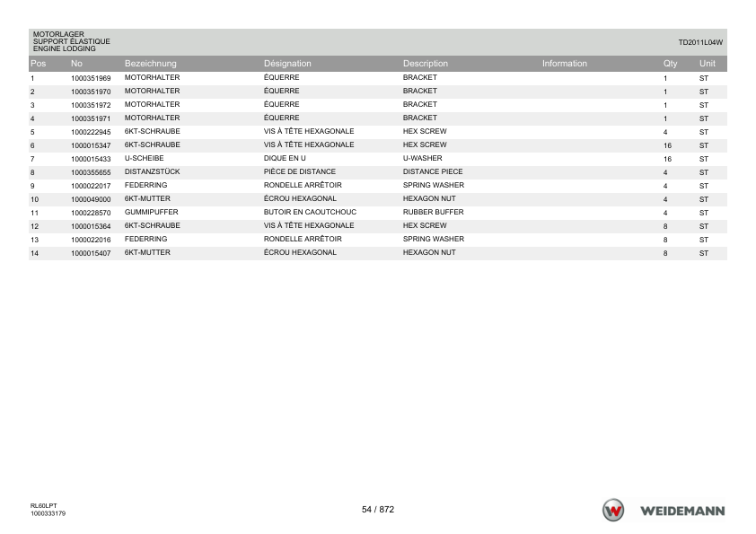Select document number 1000333179 in footer
The height and width of the screenshot is (534, 756).
click(48, 513)
